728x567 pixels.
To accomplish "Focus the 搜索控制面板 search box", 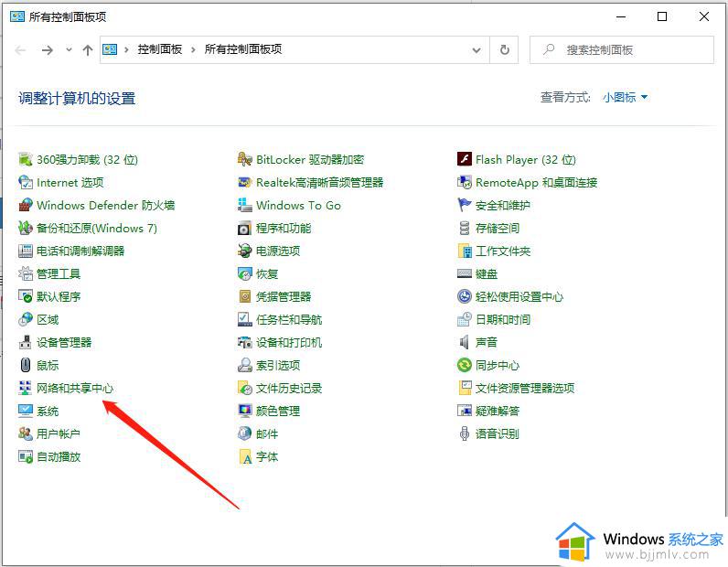I will coord(622,49).
